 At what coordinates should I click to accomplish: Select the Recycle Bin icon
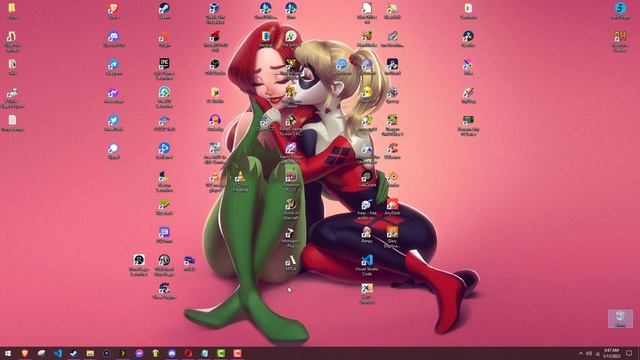(x=620, y=318)
